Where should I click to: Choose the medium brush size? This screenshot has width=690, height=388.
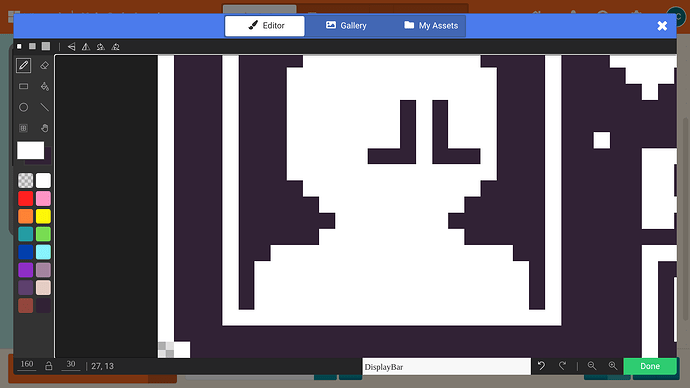tap(32, 46)
